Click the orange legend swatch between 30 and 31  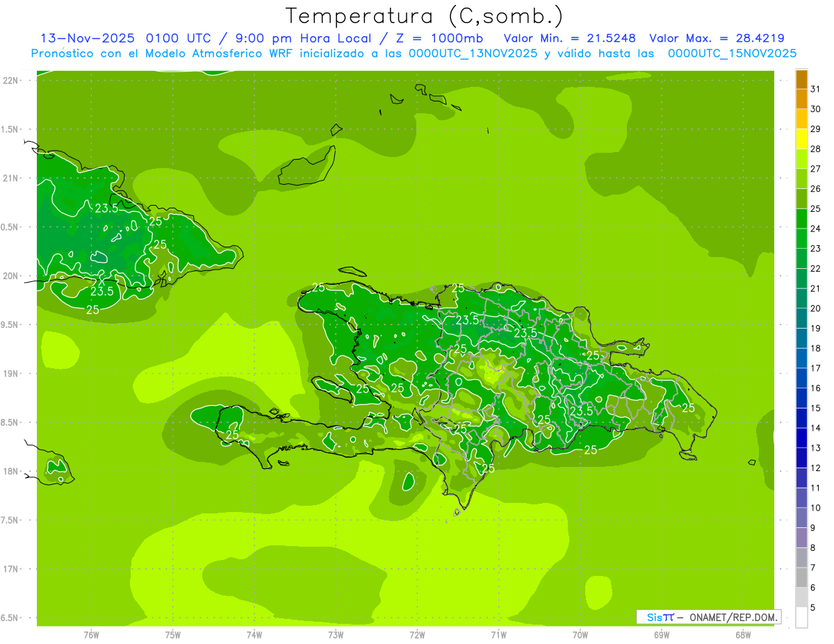point(801,99)
